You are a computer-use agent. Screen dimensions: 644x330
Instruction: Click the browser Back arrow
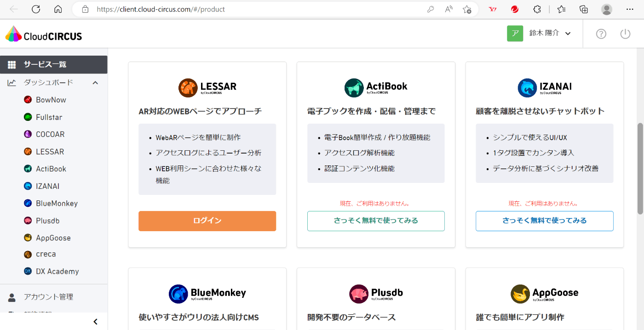(14, 9)
